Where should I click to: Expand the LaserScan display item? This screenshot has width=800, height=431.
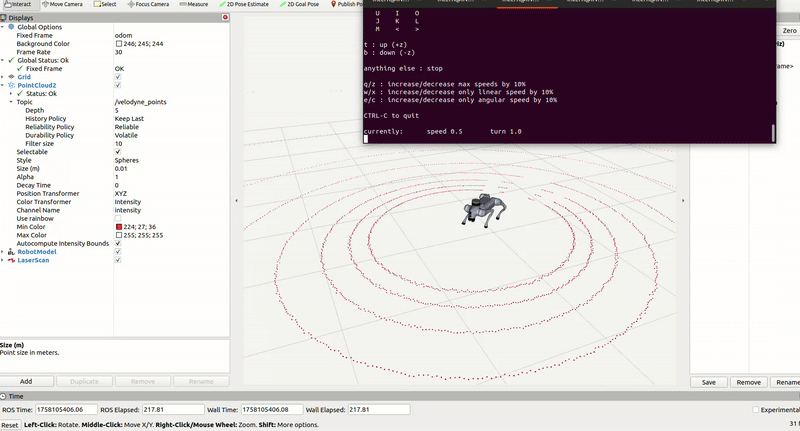tap(3, 260)
